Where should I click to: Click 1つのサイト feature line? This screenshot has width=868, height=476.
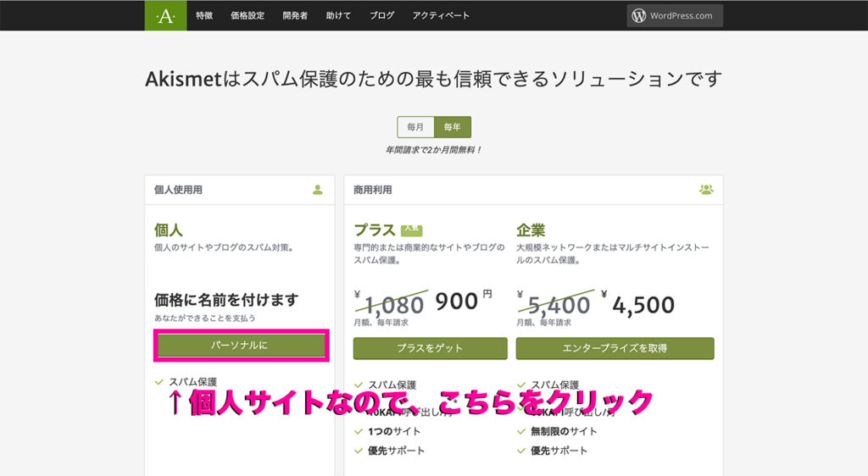[394, 431]
